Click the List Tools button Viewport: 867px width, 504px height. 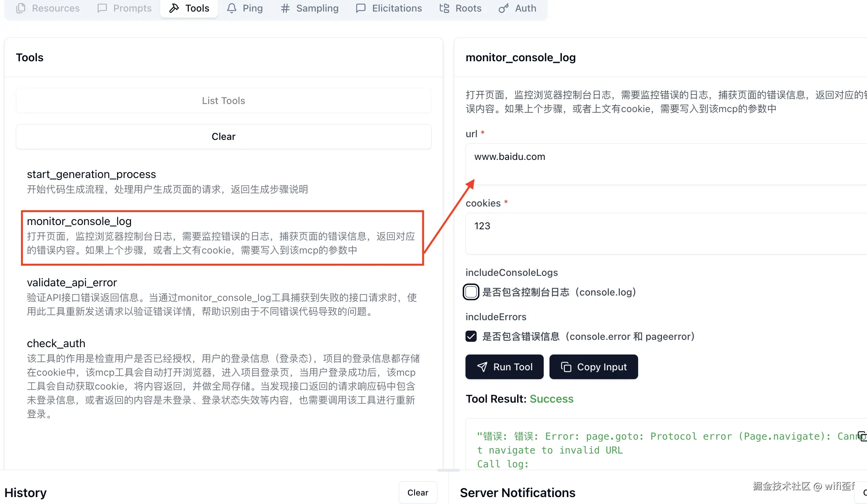(x=223, y=101)
